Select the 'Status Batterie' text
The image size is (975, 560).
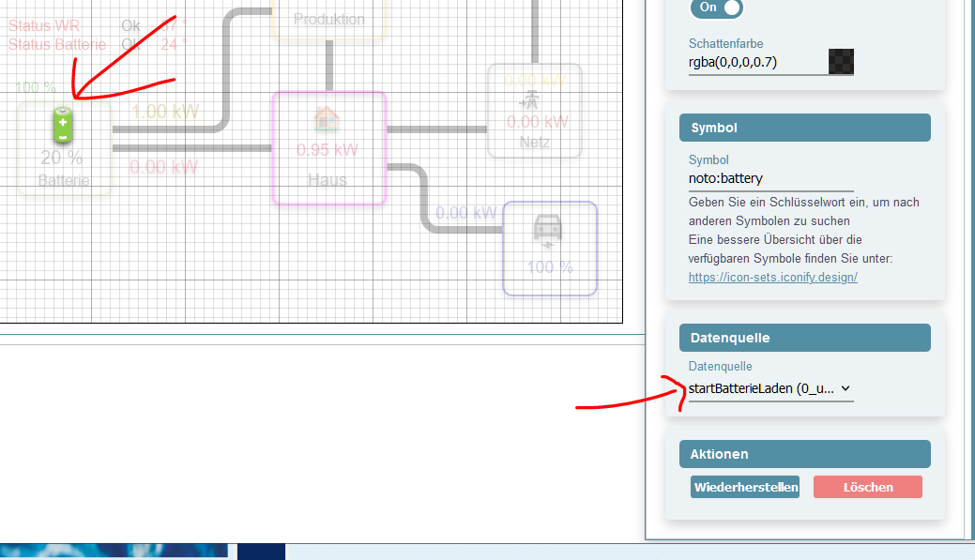57,45
